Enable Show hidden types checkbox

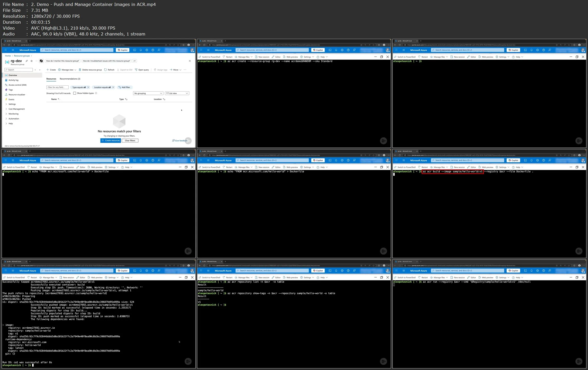click(75, 93)
